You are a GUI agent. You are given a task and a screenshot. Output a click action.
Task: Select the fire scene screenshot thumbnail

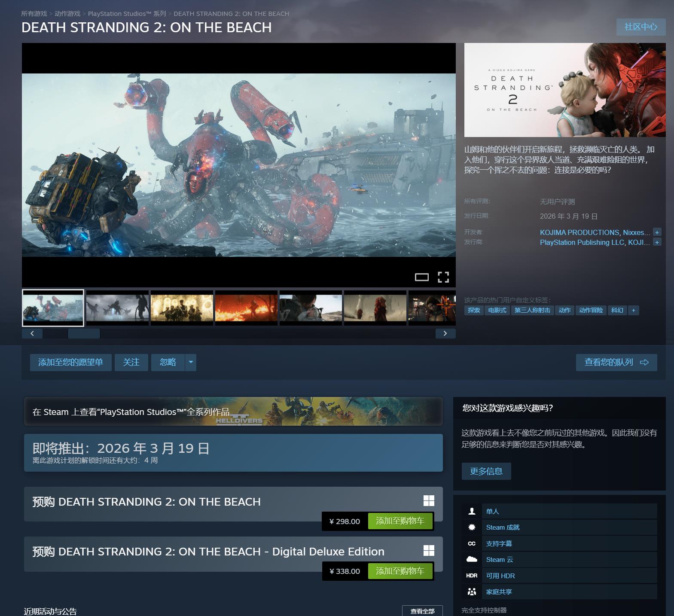(x=246, y=308)
